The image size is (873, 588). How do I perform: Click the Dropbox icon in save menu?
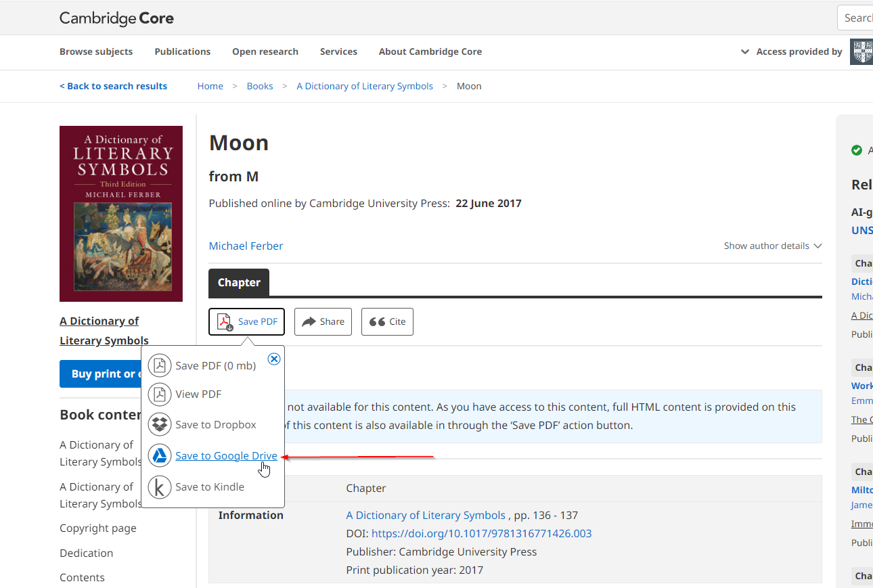point(160,424)
